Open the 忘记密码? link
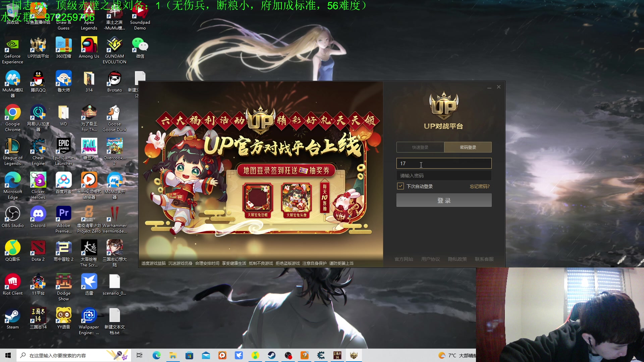This screenshot has height=362, width=644. (x=480, y=186)
